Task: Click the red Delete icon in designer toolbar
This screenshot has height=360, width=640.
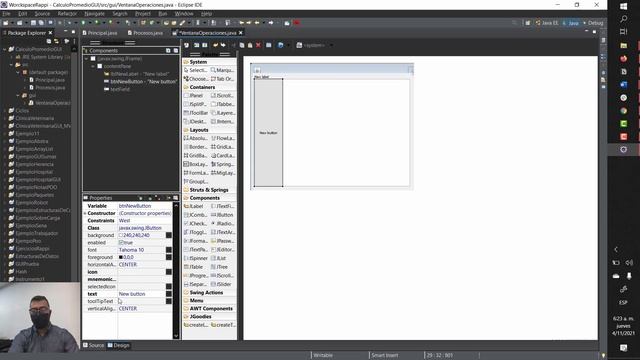Action: pos(258,45)
